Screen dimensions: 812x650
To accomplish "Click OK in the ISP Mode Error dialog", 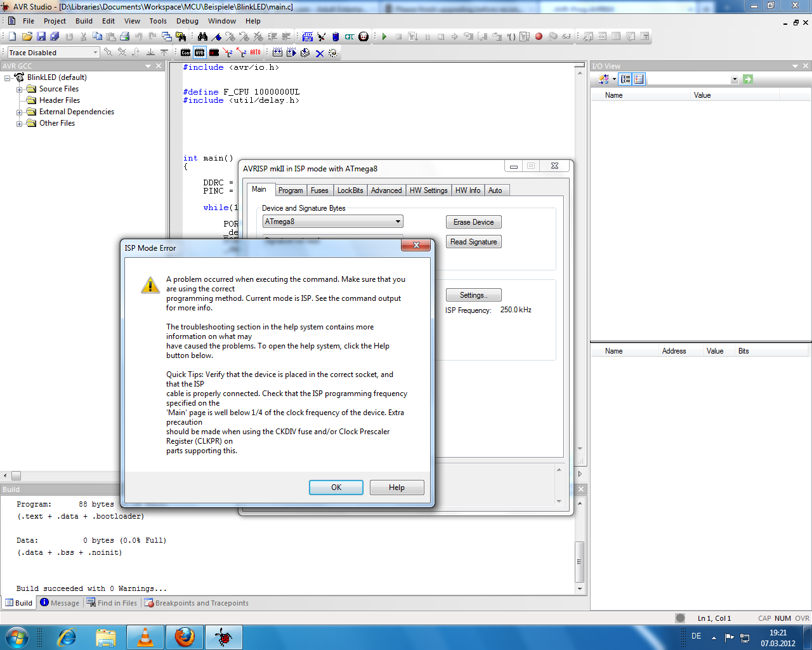I will (336, 487).
